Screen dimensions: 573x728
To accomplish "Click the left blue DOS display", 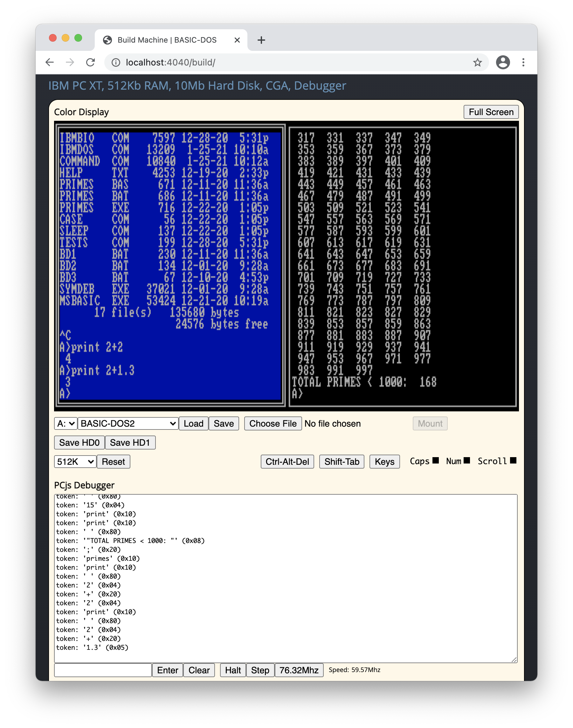I will tap(170, 266).
